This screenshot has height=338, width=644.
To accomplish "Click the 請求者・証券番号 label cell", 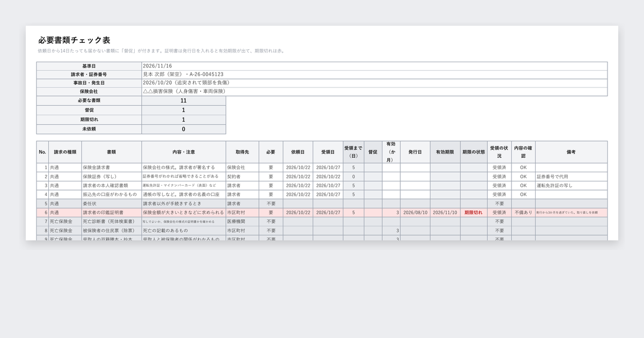I will (x=89, y=75).
